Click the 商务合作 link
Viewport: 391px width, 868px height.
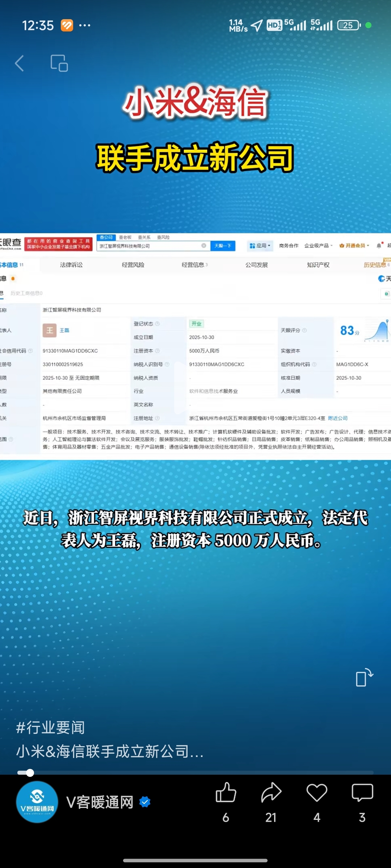289,246
